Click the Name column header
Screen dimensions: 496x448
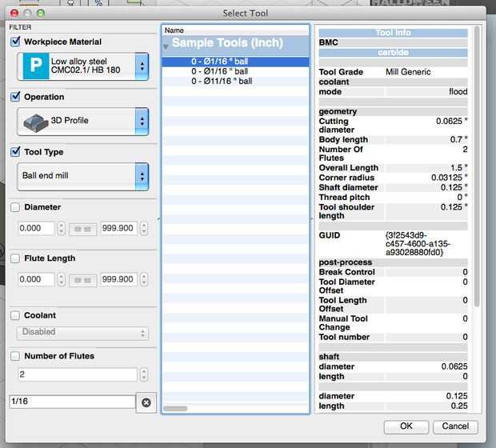(x=235, y=30)
